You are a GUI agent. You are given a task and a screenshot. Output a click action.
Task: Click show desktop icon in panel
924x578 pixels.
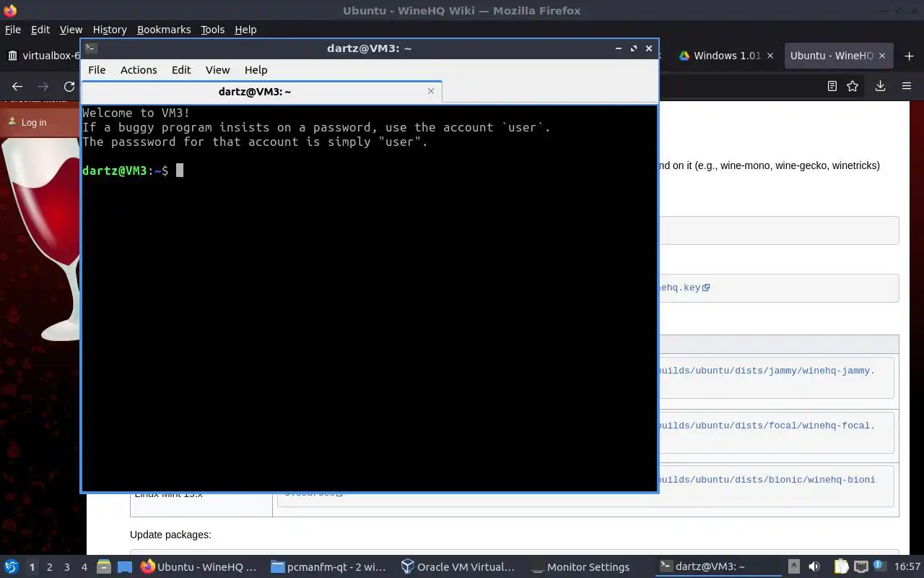click(x=125, y=567)
